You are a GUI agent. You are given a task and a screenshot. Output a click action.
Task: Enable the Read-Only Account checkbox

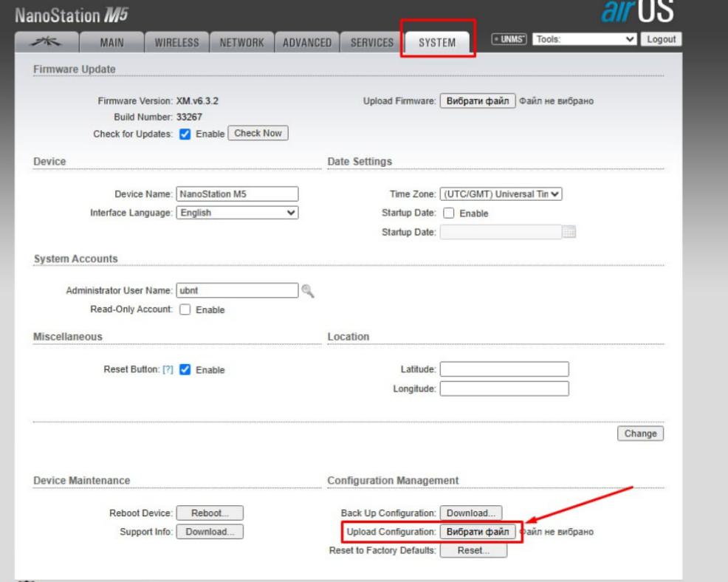[185, 309]
